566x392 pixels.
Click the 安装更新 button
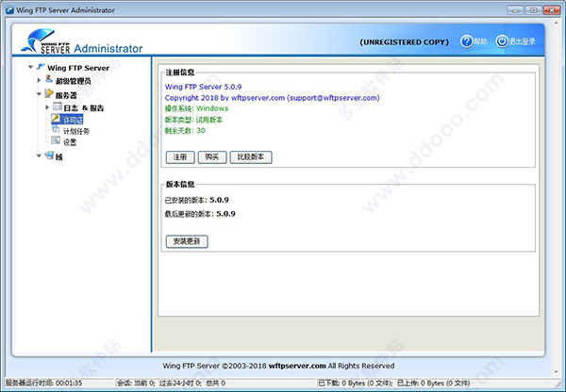(x=187, y=241)
